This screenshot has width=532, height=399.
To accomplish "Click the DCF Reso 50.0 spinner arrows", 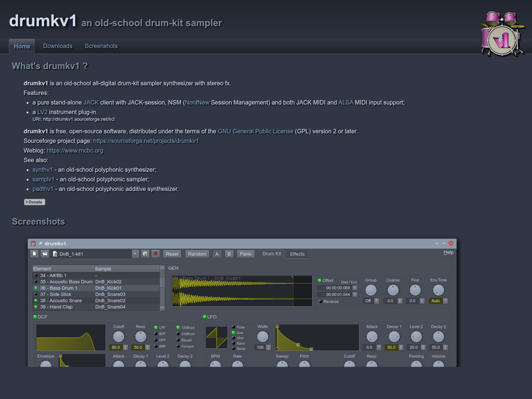I will pos(147,347).
